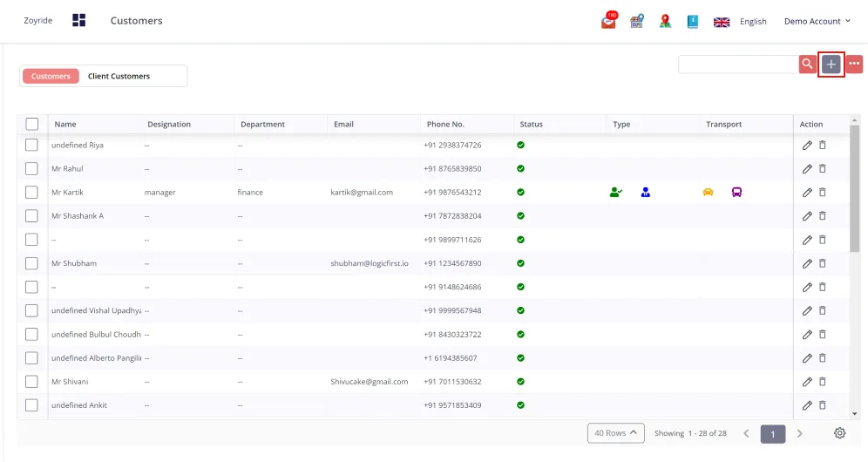Open the notifications inbox icon with red badge
This screenshot has height=462, width=868.
(609, 21)
